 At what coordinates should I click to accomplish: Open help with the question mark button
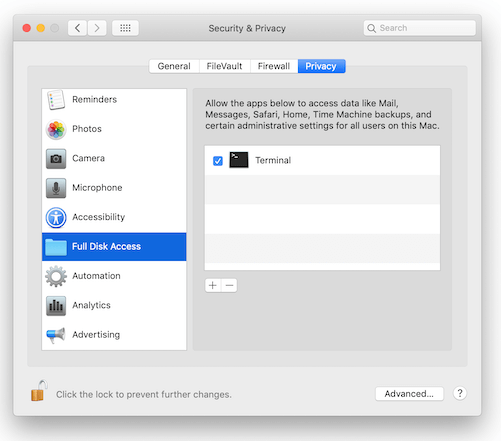pyautogui.click(x=460, y=393)
